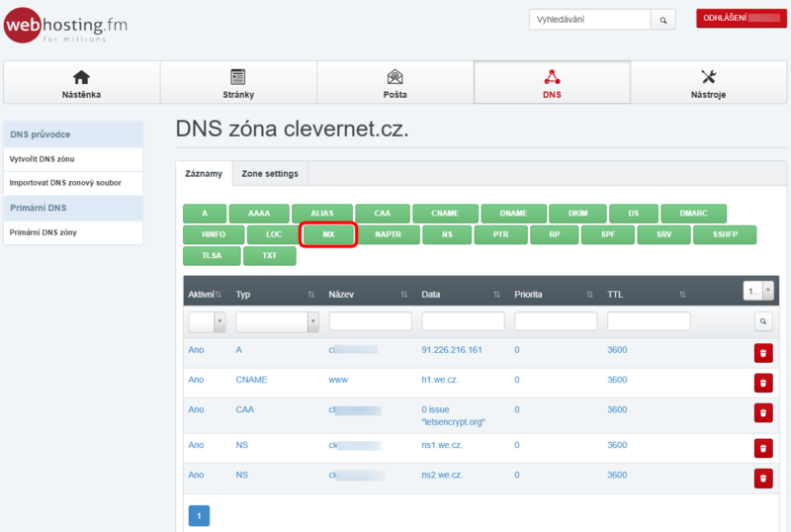Click the table filter search icon

click(x=762, y=321)
